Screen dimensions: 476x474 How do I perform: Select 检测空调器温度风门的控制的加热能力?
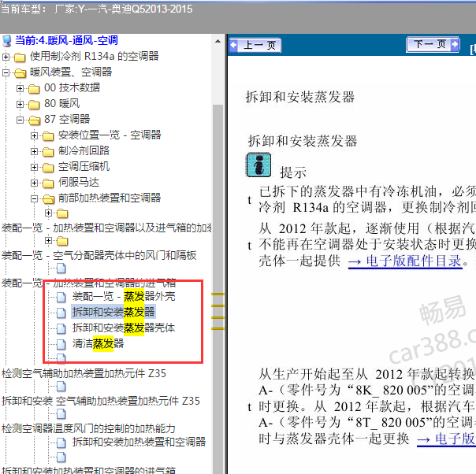[x=88, y=428]
